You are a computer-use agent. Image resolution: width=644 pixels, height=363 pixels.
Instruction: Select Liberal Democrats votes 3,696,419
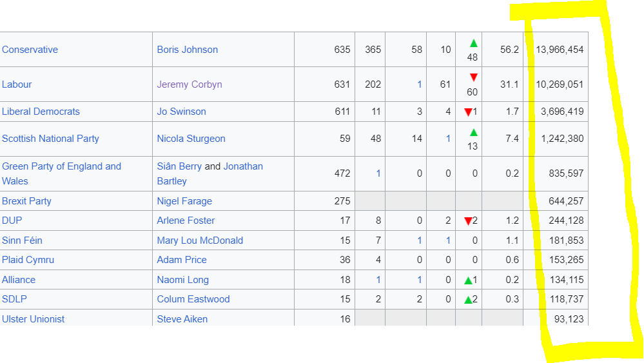pyautogui.click(x=562, y=112)
